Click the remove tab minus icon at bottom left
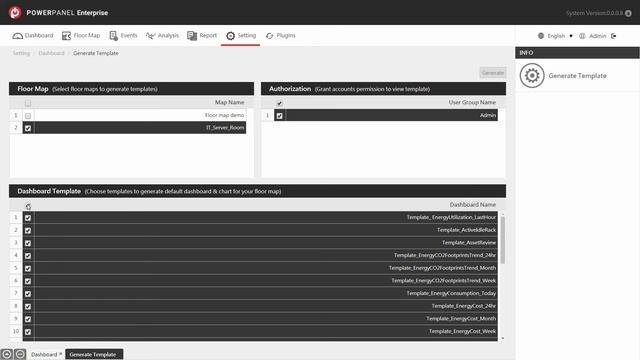640x360 pixels. [x=20, y=354]
